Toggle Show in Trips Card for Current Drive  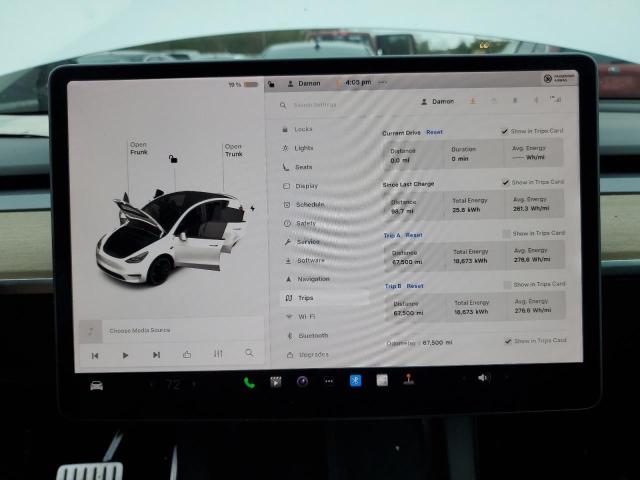(x=504, y=131)
